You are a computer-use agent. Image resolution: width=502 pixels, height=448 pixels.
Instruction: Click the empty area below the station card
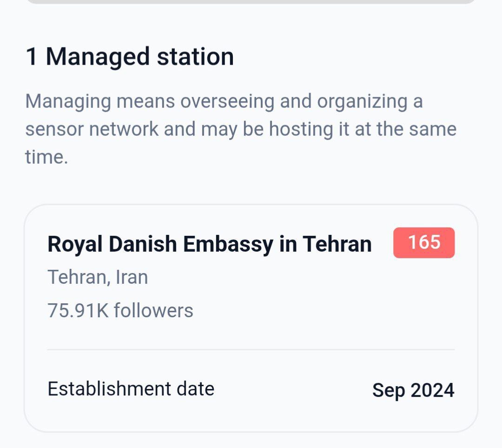[x=251, y=440]
